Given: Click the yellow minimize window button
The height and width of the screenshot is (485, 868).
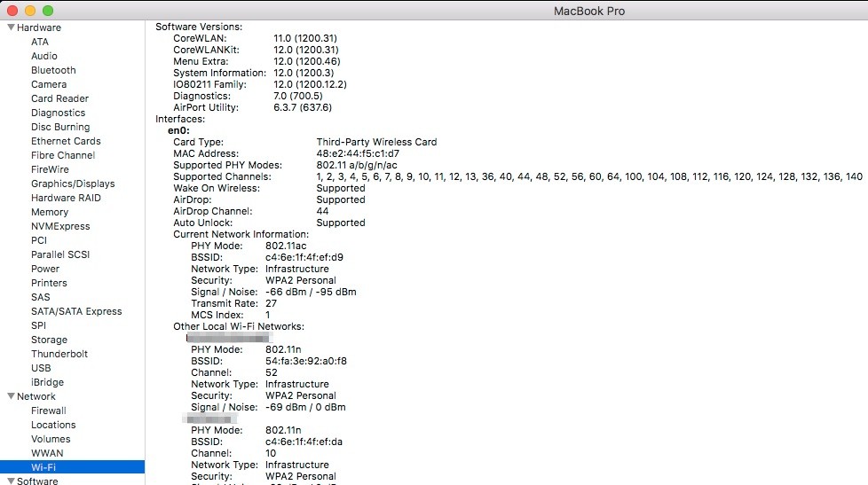Looking at the screenshot, I should pyautogui.click(x=30, y=11).
